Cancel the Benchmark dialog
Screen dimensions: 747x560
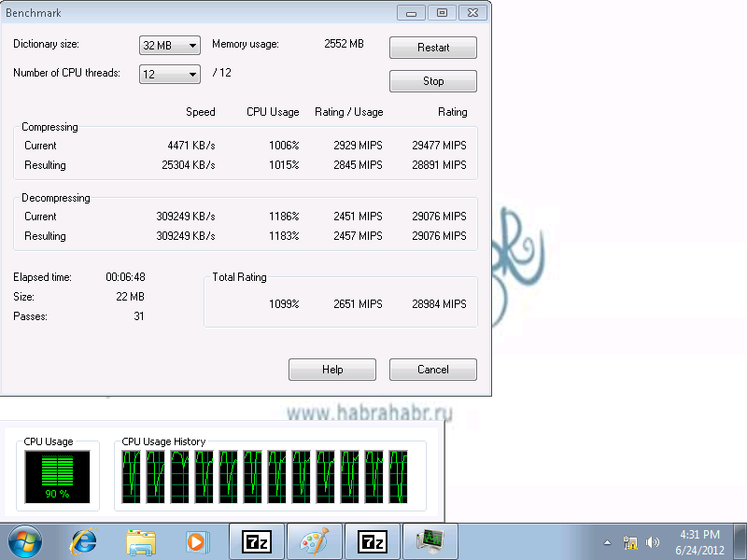[433, 370]
